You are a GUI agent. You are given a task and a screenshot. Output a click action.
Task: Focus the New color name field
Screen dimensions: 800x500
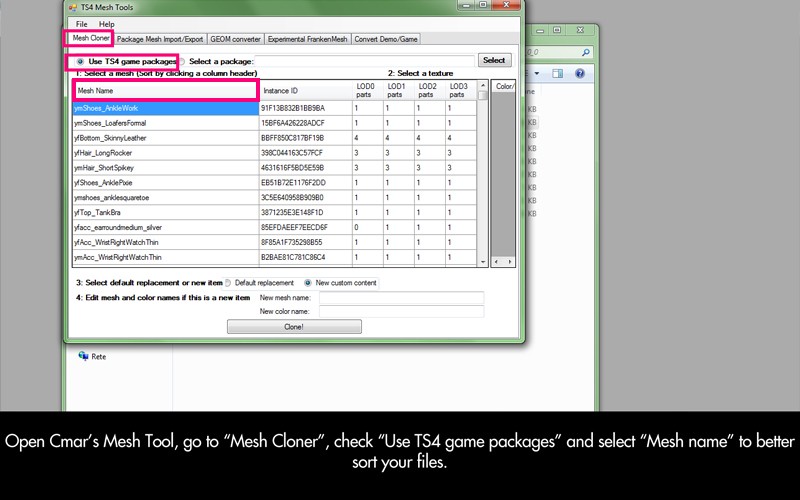(402, 311)
